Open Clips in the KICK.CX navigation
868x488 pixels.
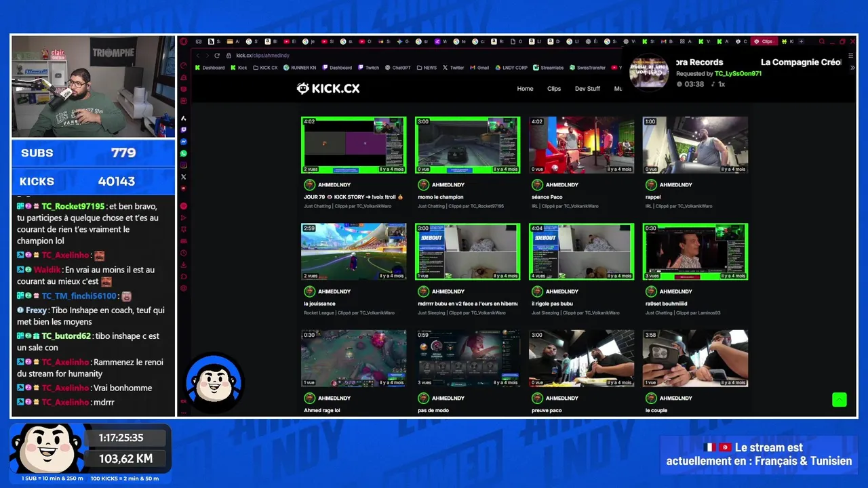[x=554, y=89]
